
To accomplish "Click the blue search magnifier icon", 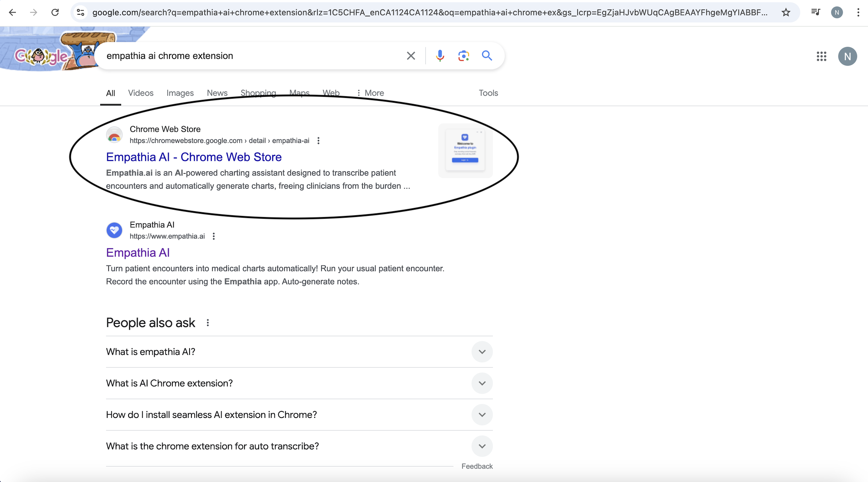I will 487,56.
